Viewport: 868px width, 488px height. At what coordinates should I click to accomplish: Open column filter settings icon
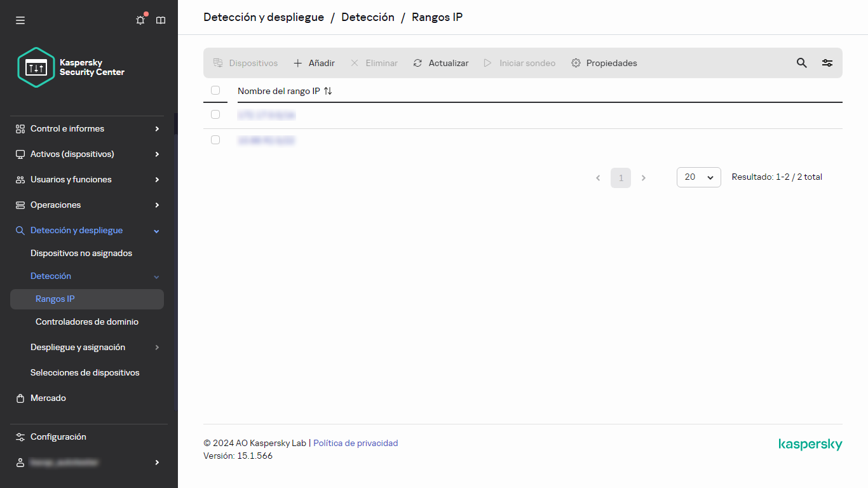click(827, 63)
